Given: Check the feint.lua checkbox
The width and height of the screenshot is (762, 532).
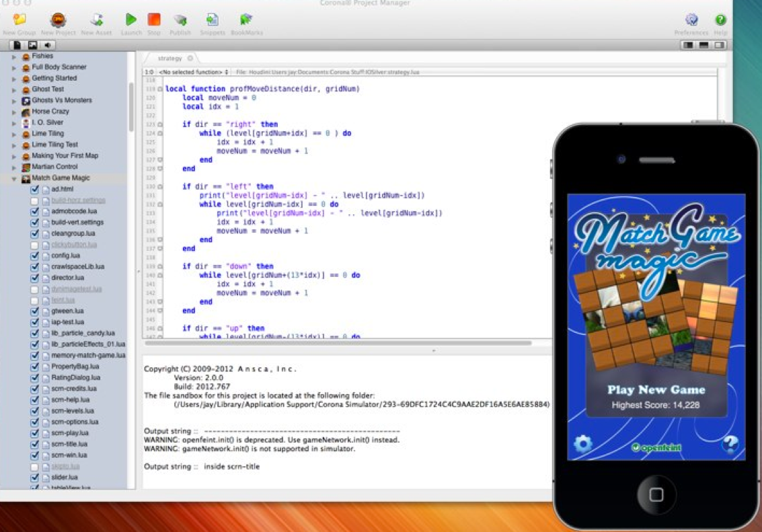Looking at the screenshot, I should pos(34,300).
